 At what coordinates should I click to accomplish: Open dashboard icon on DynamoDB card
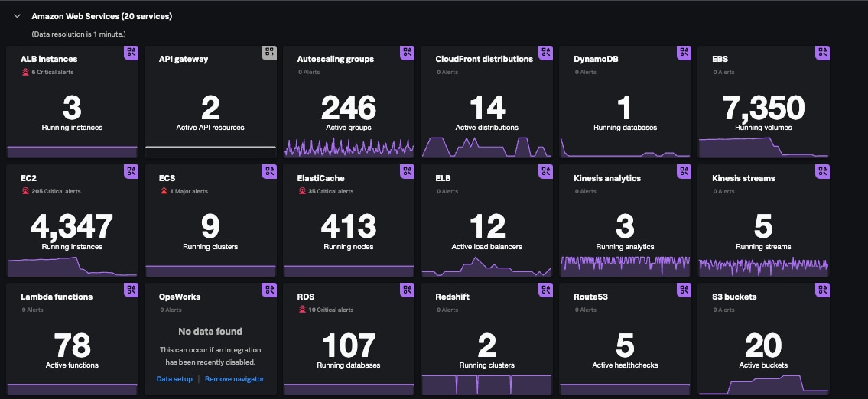pyautogui.click(x=684, y=53)
